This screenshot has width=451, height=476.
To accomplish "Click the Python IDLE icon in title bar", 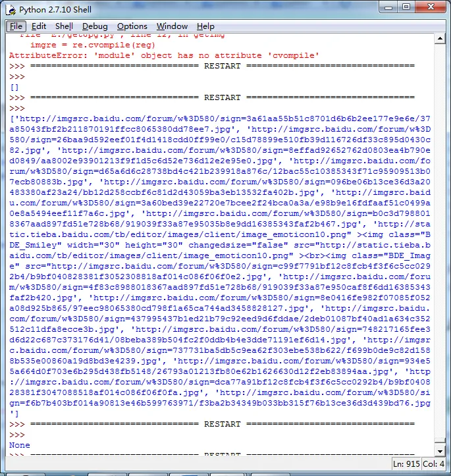I will click(x=11, y=10).
